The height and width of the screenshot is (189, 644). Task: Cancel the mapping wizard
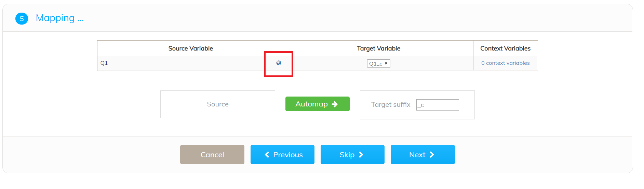[x=212, y=155]
